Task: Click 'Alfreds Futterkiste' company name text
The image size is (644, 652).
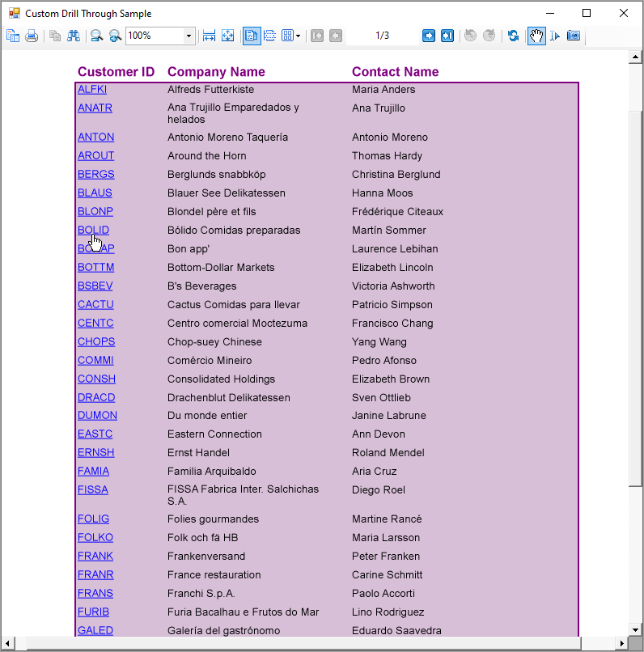Action: click(x=211, y=90)
